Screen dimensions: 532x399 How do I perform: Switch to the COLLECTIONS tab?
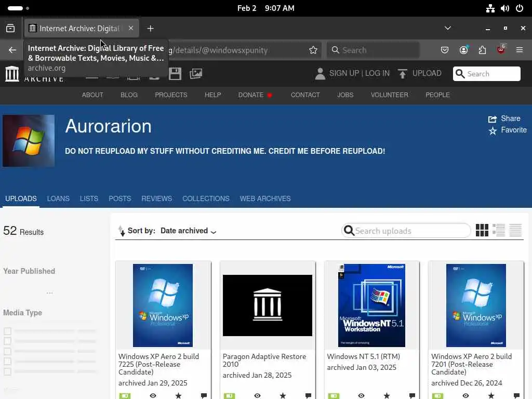click(206, 198)
